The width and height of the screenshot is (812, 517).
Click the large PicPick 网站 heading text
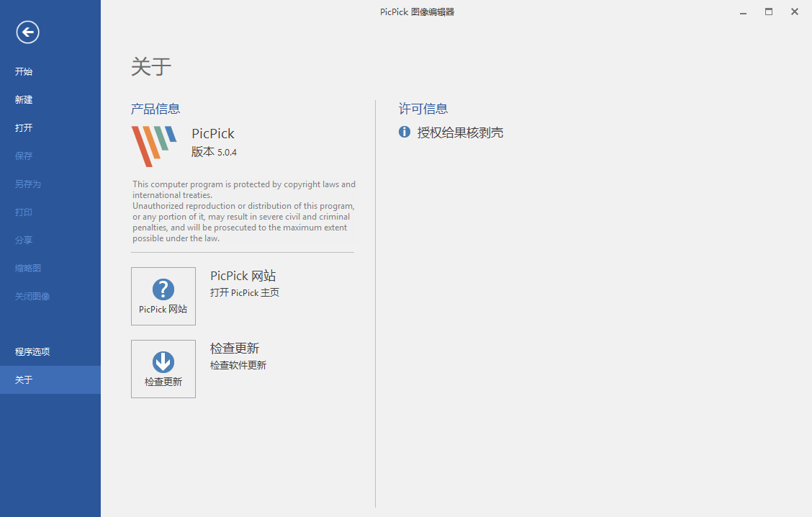[243, 276]
